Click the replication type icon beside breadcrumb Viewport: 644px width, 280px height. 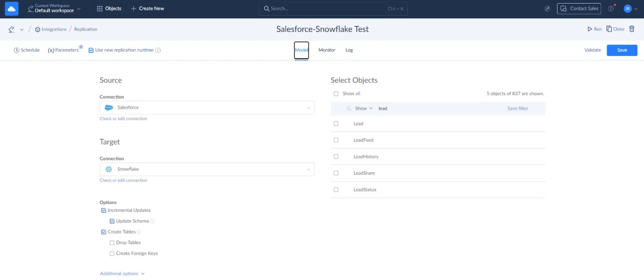[x=12, y=29]
